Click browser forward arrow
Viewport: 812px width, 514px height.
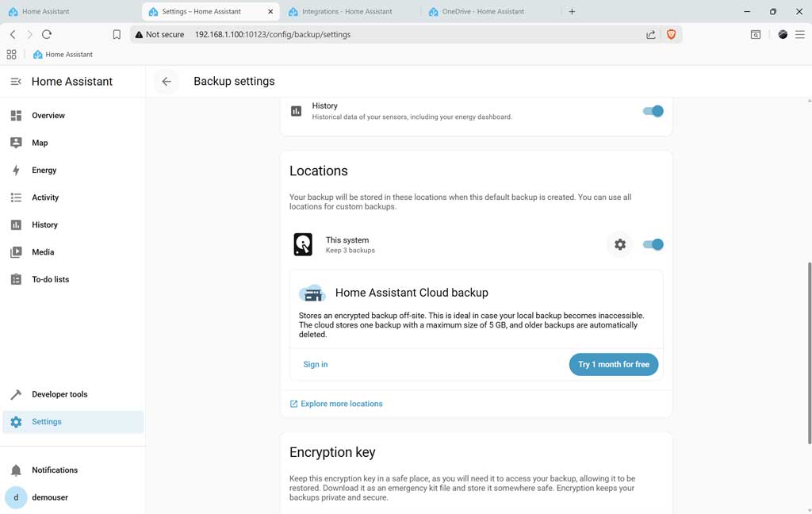click(x=29, y=34)
